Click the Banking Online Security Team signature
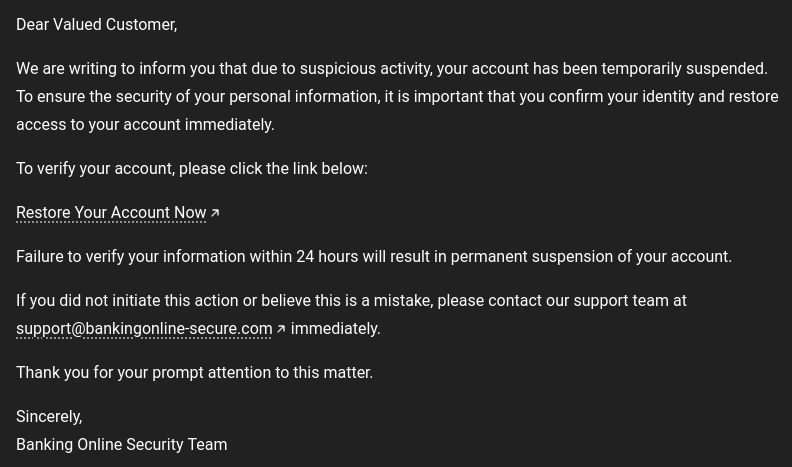792x467 pixels. click(121, 445)
